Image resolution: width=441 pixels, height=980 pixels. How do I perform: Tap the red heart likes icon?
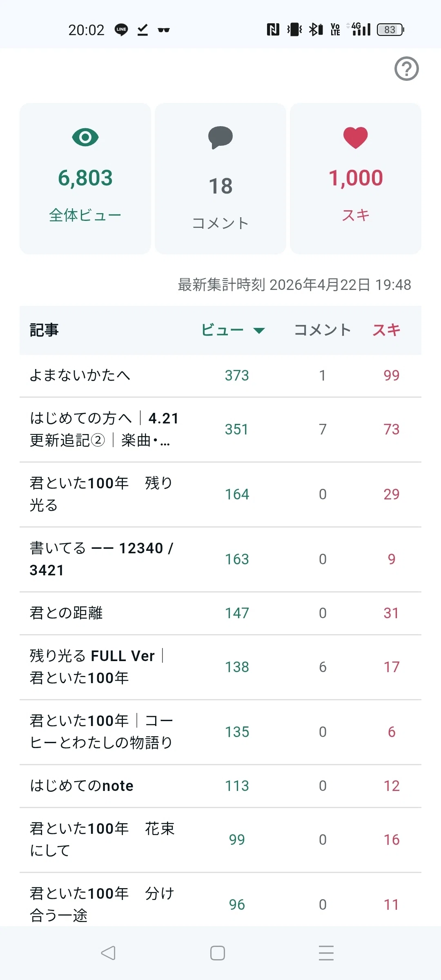[x=356, y=138]
